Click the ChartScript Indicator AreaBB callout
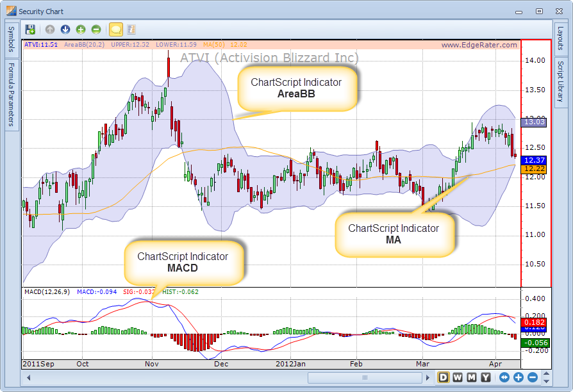This screenshot has width=573, height=392. click(x=296, y=88)
